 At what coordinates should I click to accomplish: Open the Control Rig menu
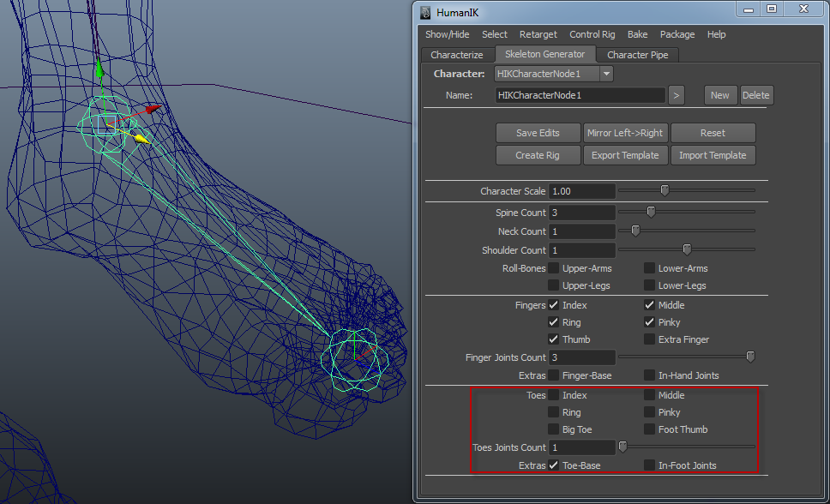[592, 34]
